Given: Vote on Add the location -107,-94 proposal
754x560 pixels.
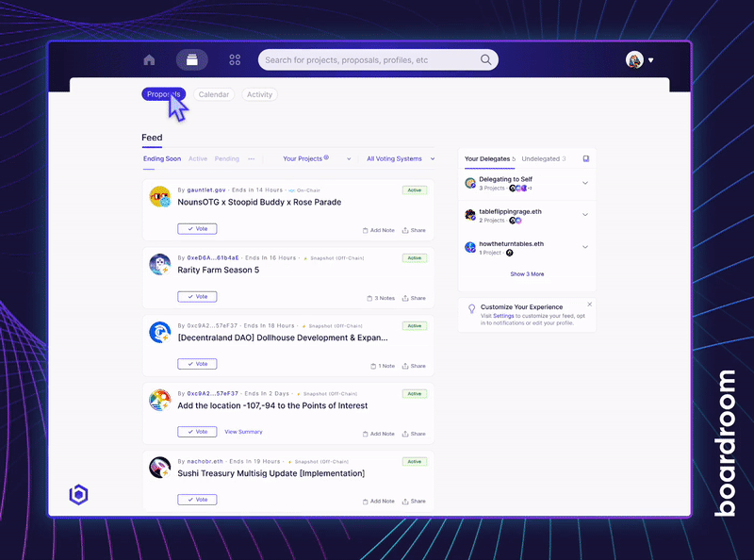Looking at the screenshot, I should pyautogui.click(x=197, y=432).
